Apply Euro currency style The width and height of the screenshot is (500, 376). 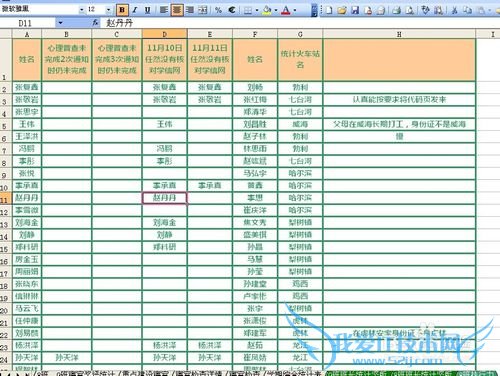click(x=232, y=10)
